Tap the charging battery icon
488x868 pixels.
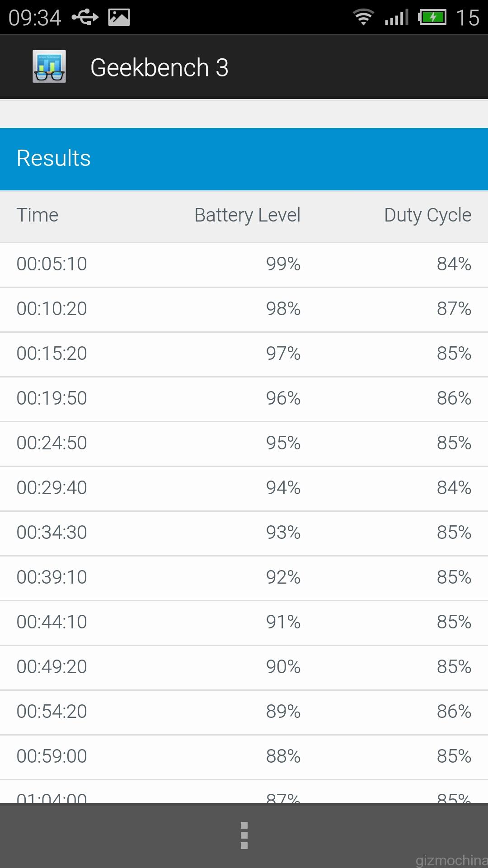pos(432,18)
